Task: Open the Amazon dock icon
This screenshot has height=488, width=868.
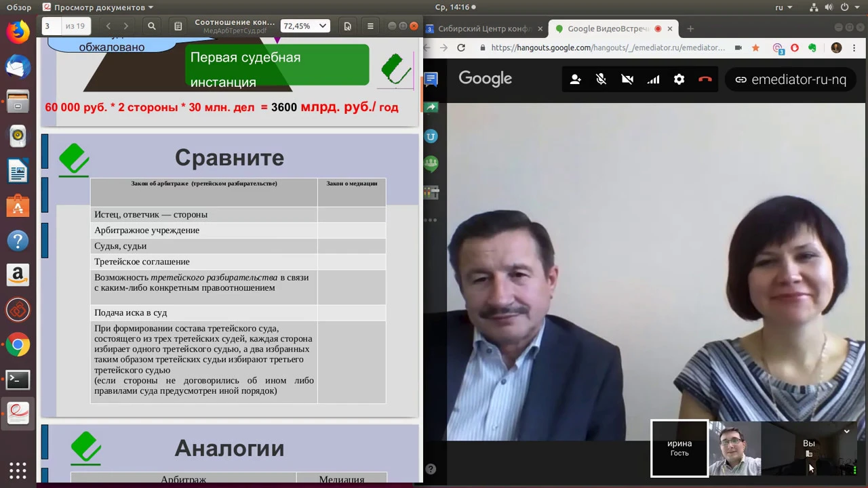Action: (18, 276)
